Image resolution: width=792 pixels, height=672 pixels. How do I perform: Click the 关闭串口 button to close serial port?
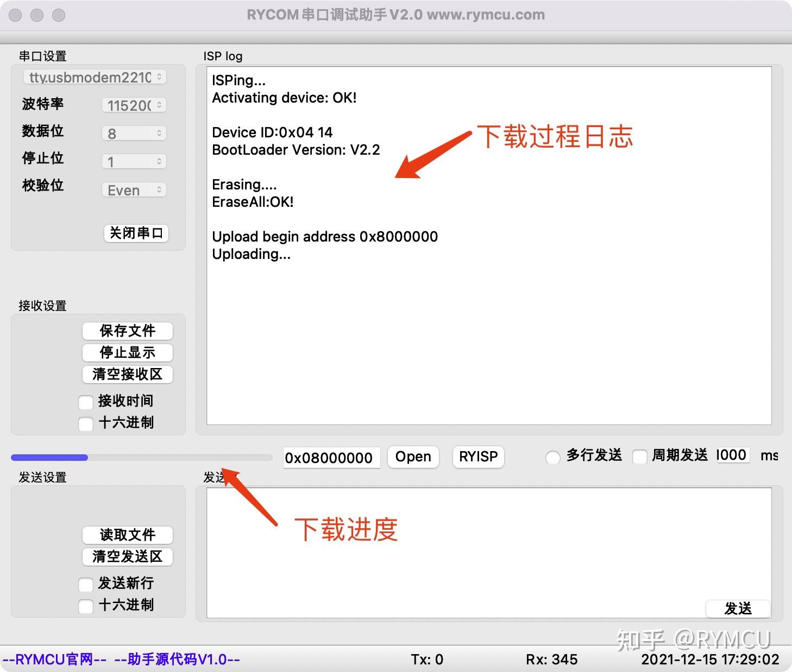point(136,233)
